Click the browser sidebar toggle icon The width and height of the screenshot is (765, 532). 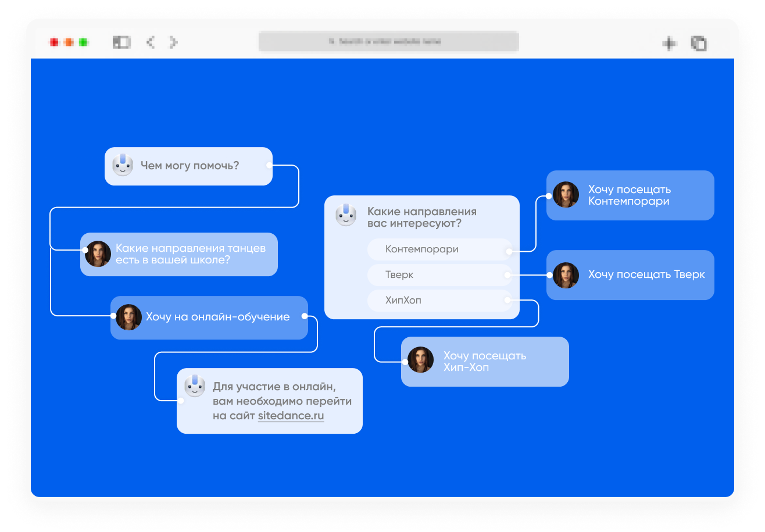pos(121,42)
